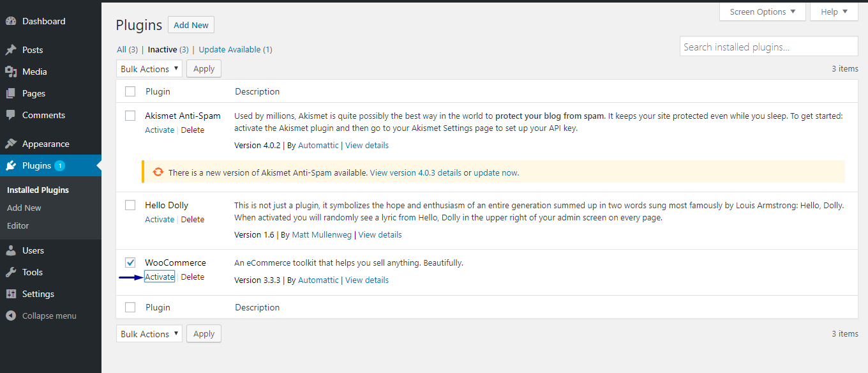Open Hello Dolly 'View details' link
Viewport: 868px width, 373px height.
380,234
